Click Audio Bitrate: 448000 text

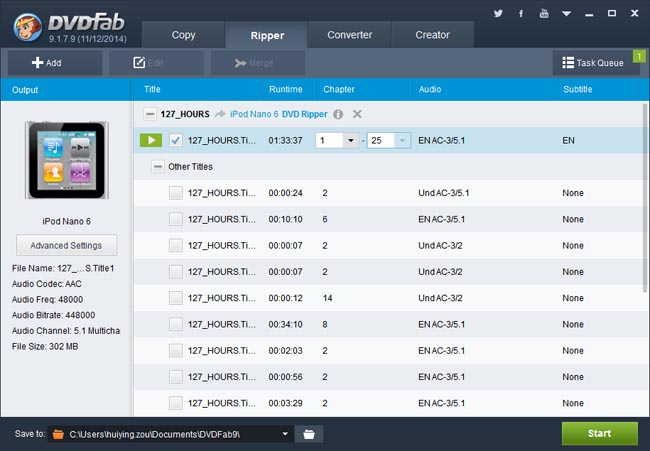pos(53,315)
